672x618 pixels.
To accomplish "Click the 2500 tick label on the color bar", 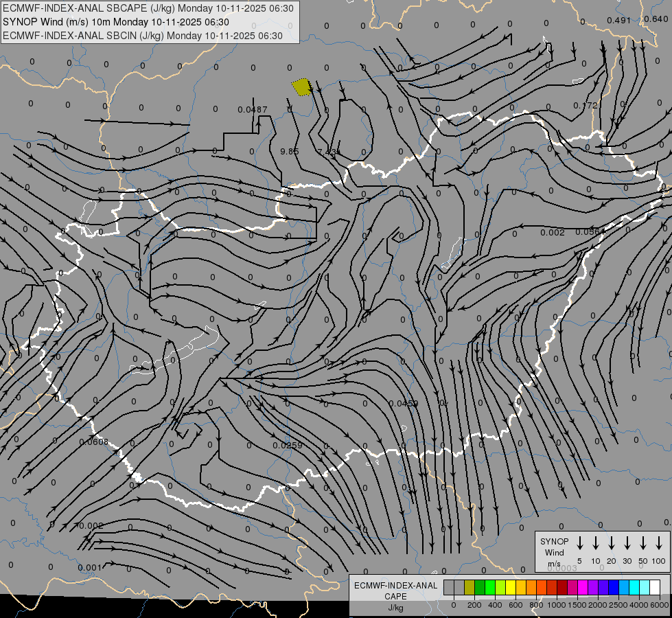I will [618, 605].
